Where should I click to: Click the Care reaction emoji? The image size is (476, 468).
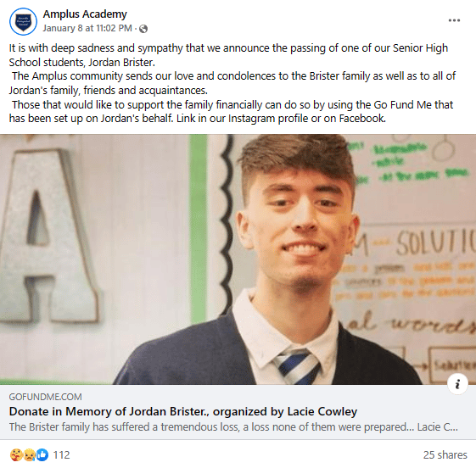[x=16, y=455]
